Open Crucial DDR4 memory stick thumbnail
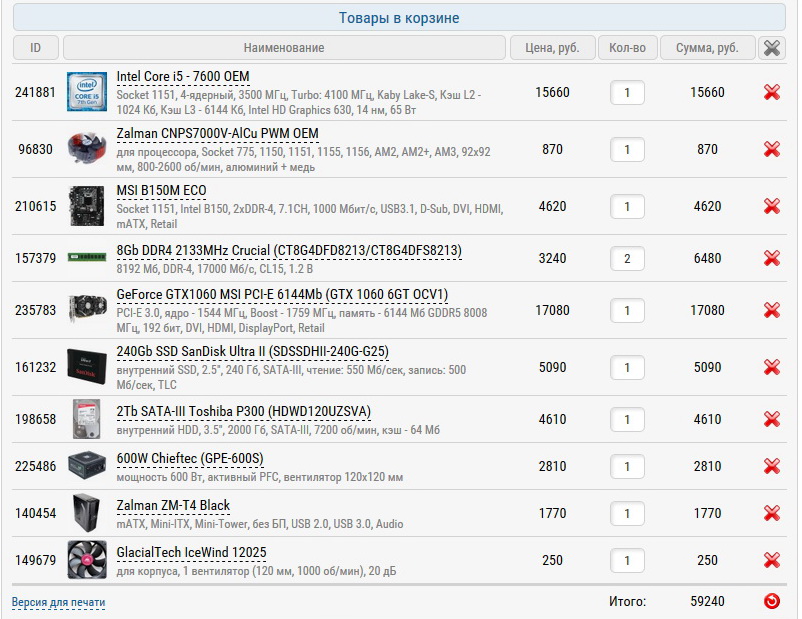This screenshot has width=802, height=619. tap(87, 257)
